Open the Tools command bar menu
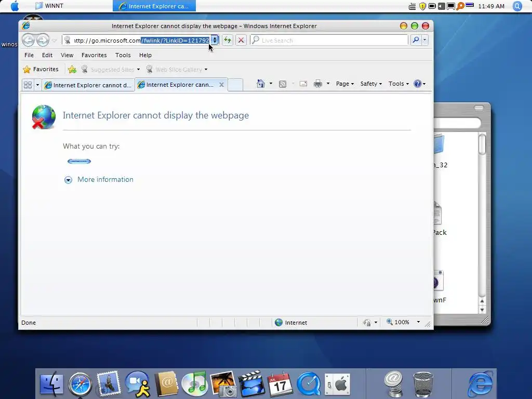 coord(398,84)
